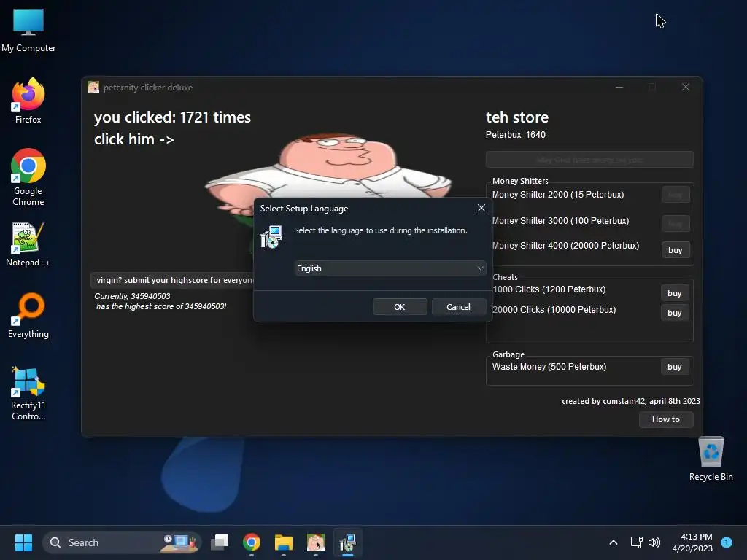
Task: Open the clock showing 4:13 PM
Action: (692, 542)
